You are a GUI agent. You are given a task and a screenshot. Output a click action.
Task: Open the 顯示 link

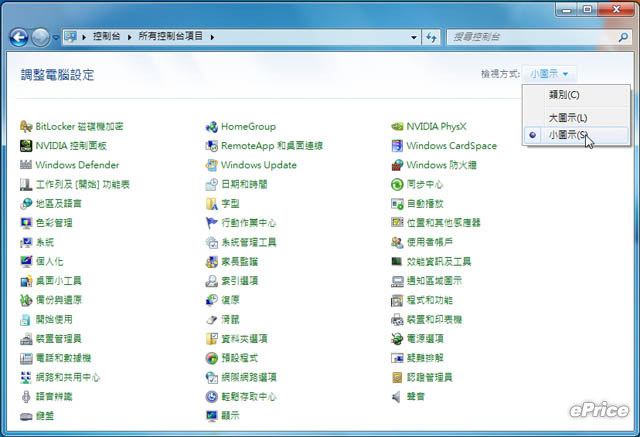230,416
